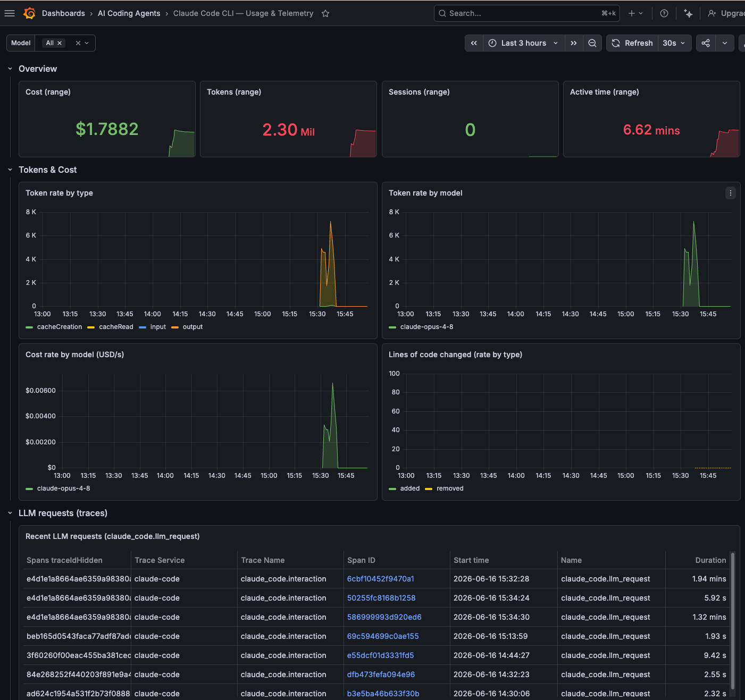Screen dimensions: 745x700
Task: Collapse the Overview row
Action: click(x=10, y=69)
